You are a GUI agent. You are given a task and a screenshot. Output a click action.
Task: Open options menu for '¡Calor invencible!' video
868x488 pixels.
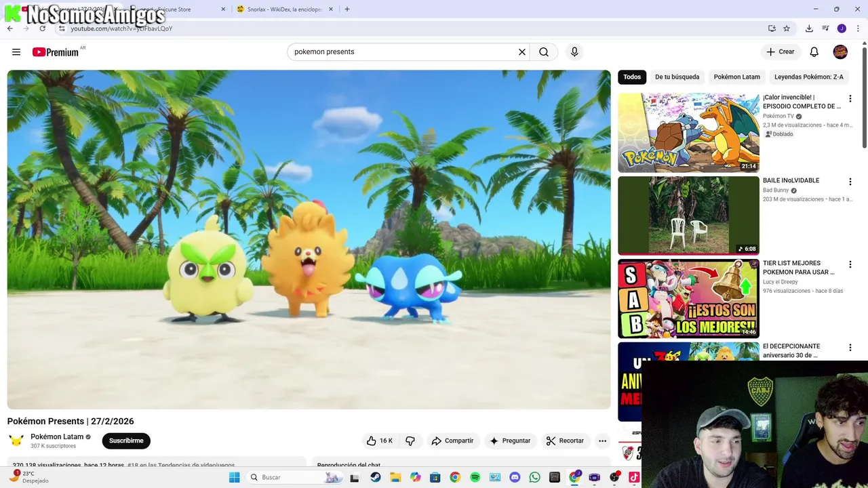(x=850, y=99)
